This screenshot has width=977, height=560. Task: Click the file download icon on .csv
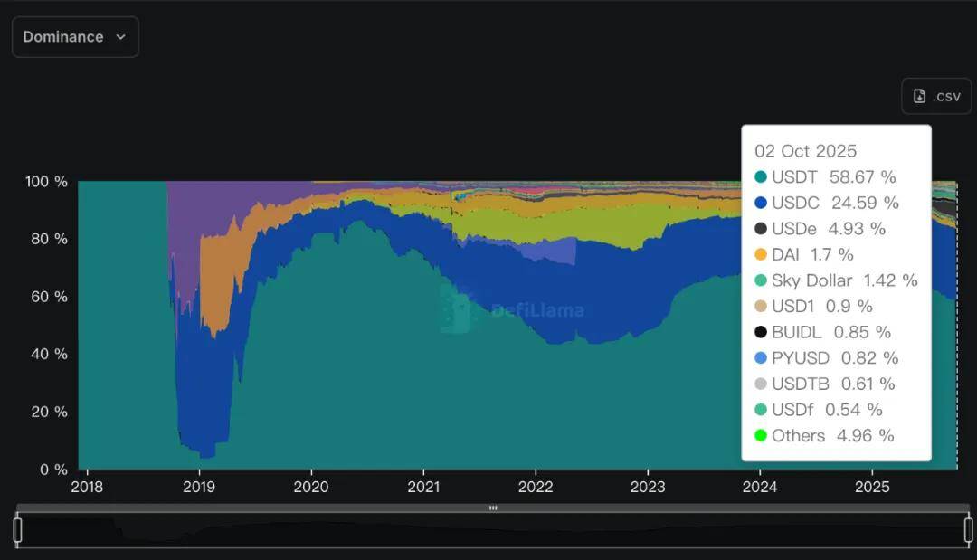coord(919,96)
